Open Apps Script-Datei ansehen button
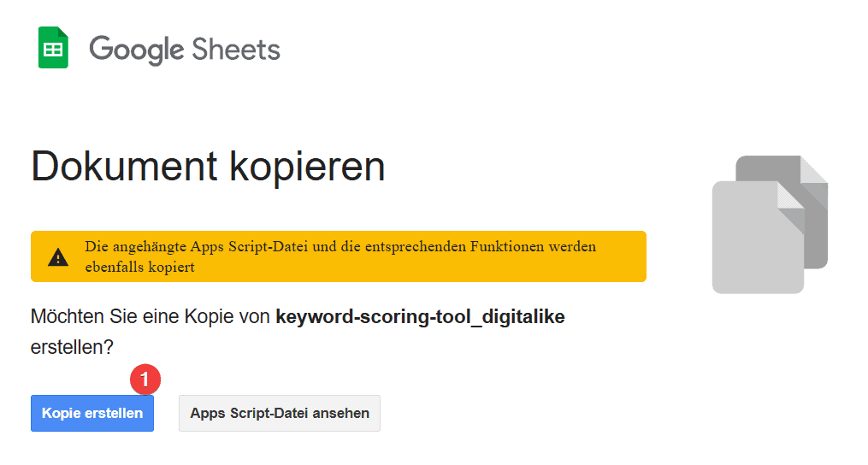 280,413
